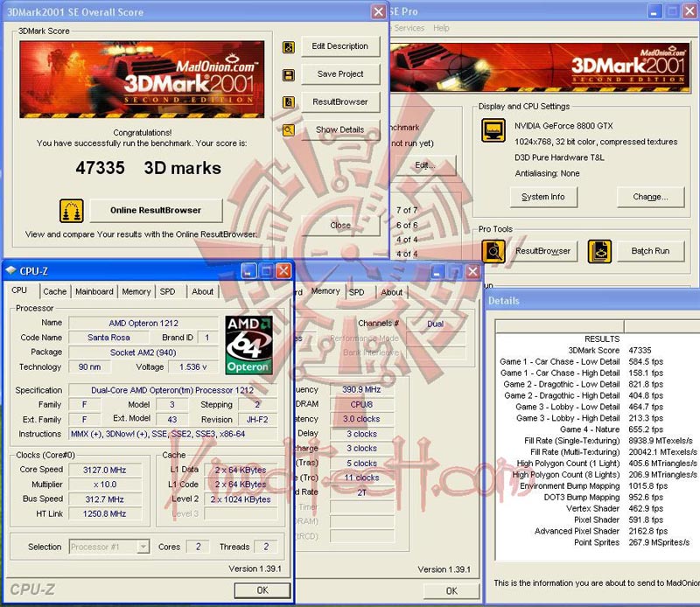Screen dimensions: 700x607
Task: Click the Online ResultBrowser yellow icon
Action: [72, 211]
